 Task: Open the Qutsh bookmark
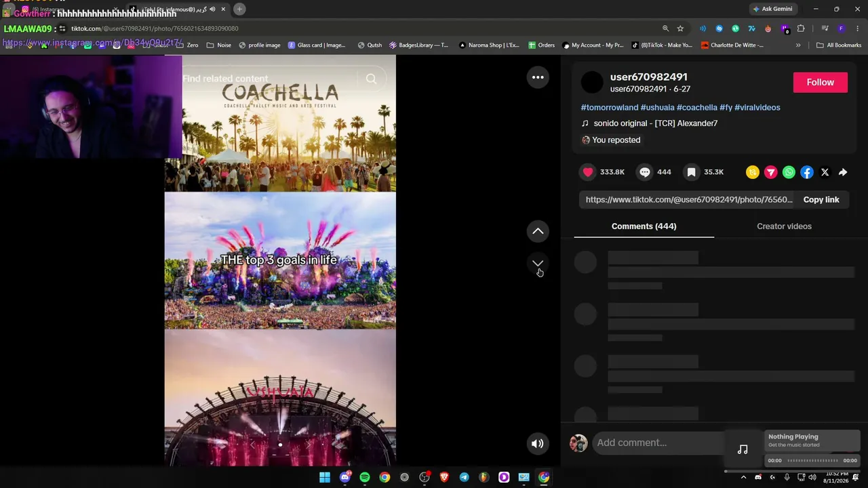click(x=370, y=45)
